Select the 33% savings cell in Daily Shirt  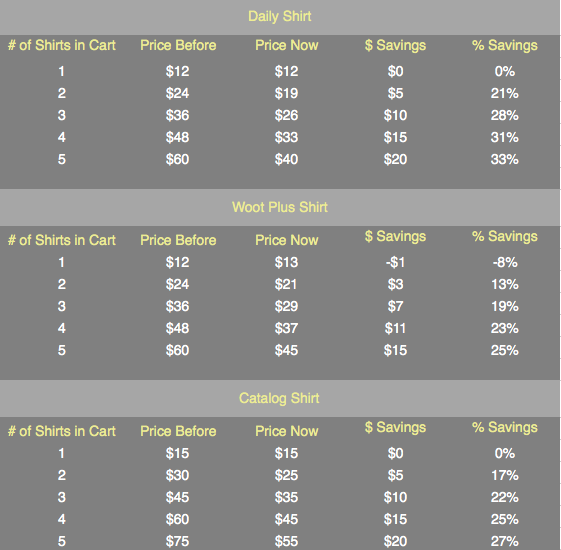coord(504,159)
